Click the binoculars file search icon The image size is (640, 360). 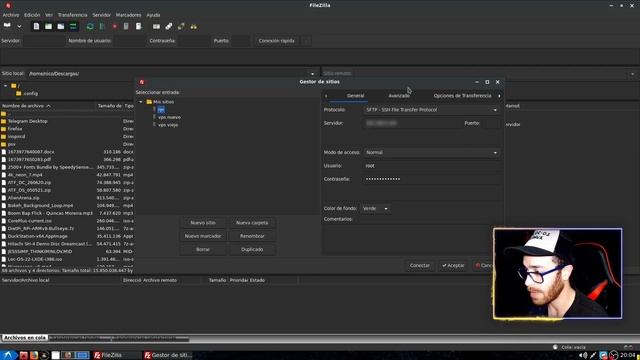[193, 27]
